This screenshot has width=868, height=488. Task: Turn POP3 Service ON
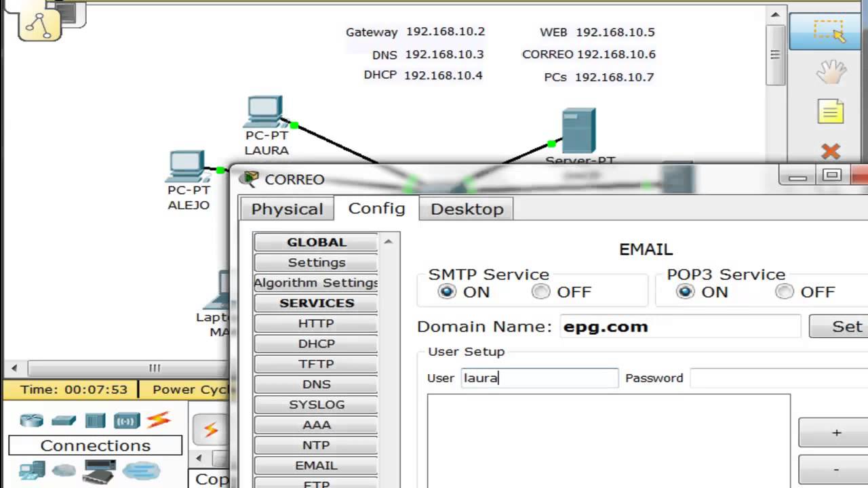tap(686, 291)
